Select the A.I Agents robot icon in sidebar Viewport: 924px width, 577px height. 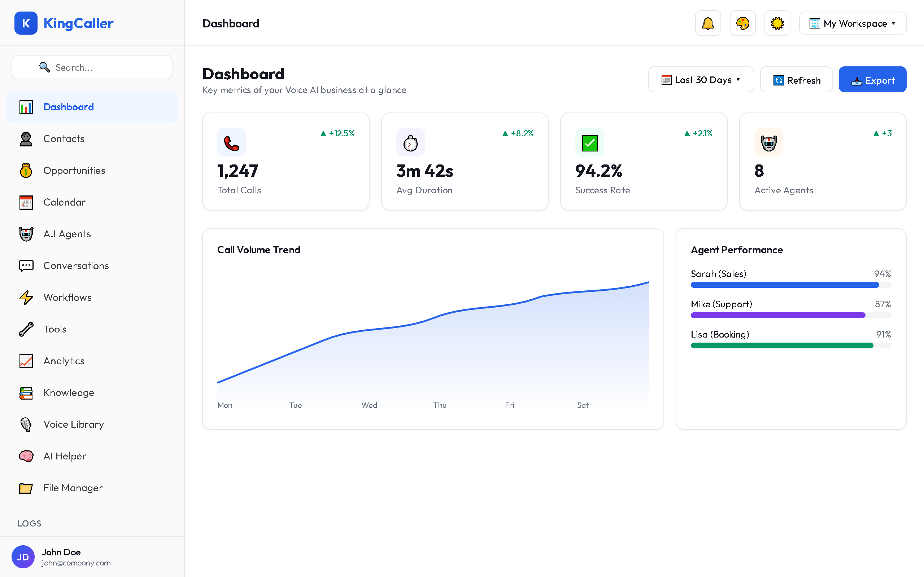click(x=26, y=234)
